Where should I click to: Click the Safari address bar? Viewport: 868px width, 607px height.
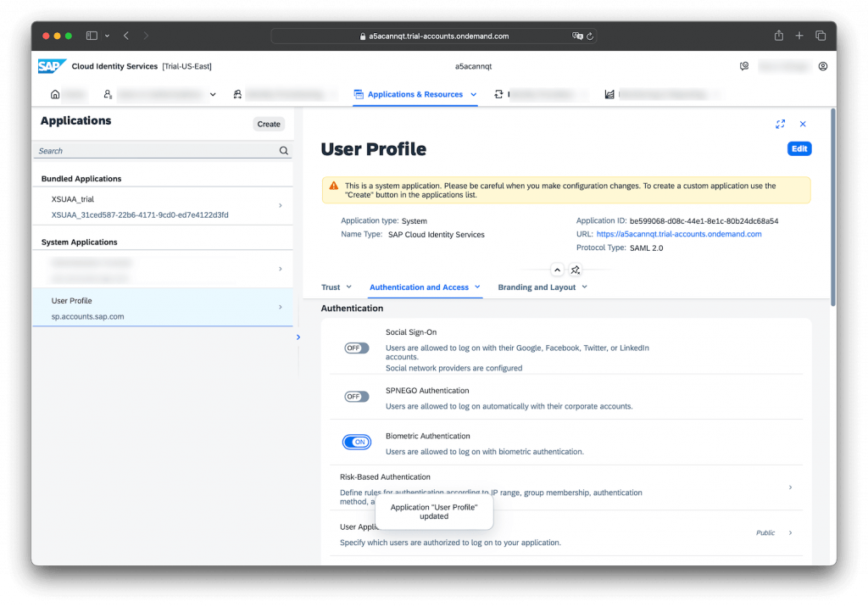(x=433, y=36)
